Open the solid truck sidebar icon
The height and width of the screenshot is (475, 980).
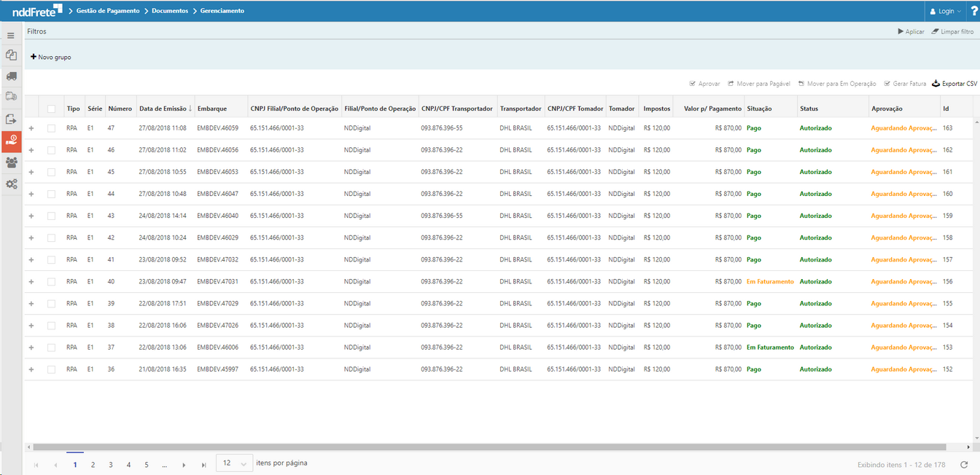[x=11, y=76]
